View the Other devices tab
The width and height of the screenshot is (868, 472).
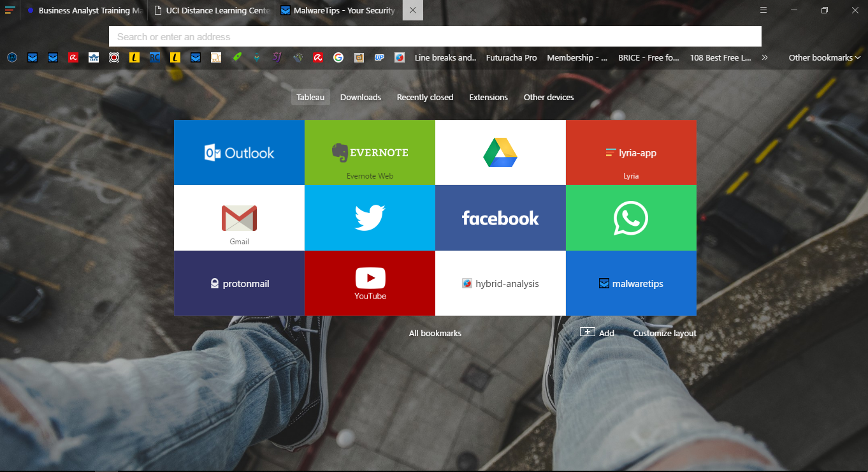tap(549, 97)
